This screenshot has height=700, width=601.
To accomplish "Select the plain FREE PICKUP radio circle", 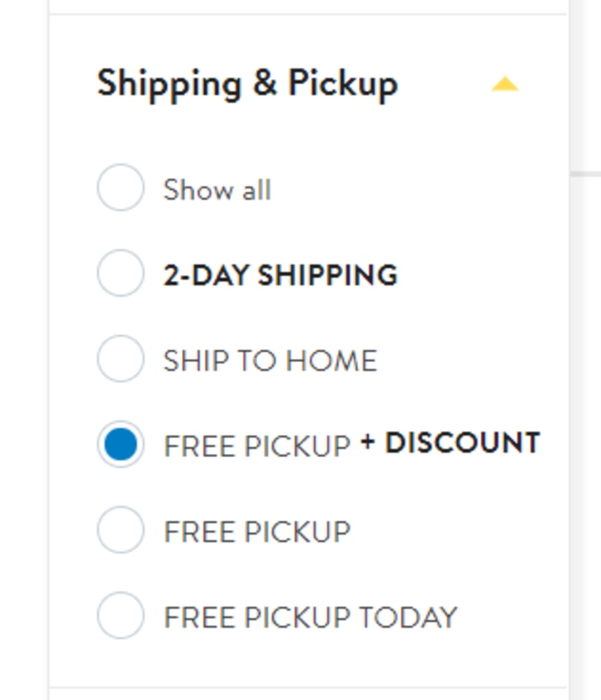I will 120,530.
